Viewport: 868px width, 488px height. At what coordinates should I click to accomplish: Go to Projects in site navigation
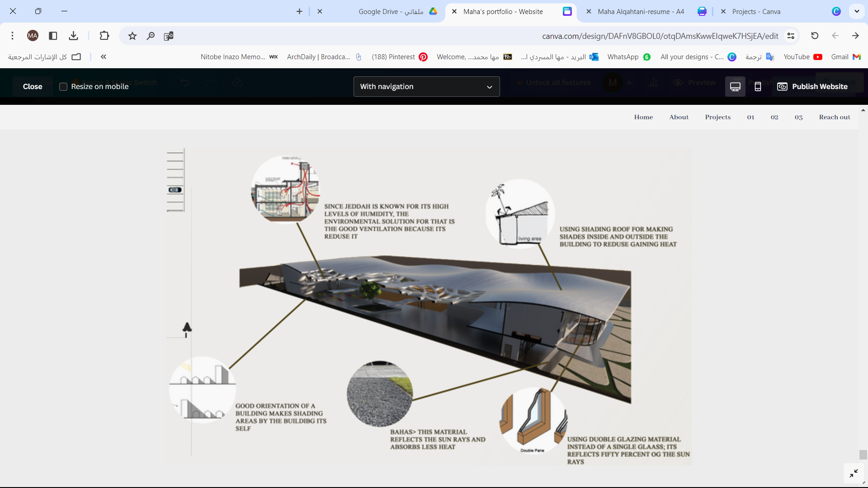[x=717, y=117]
